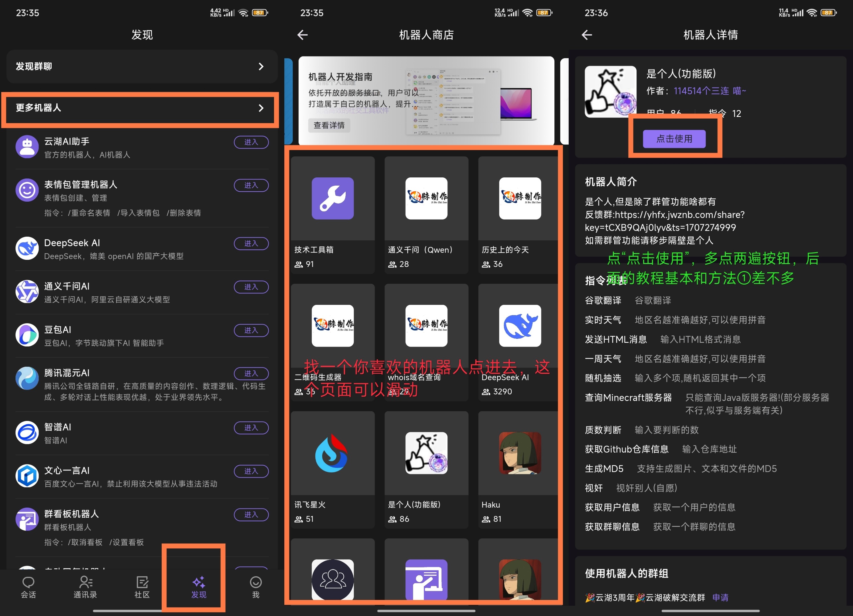Open the 是个人(功能版) store card
The height and width of the screenshot is (616, 853).
(426, 470)
